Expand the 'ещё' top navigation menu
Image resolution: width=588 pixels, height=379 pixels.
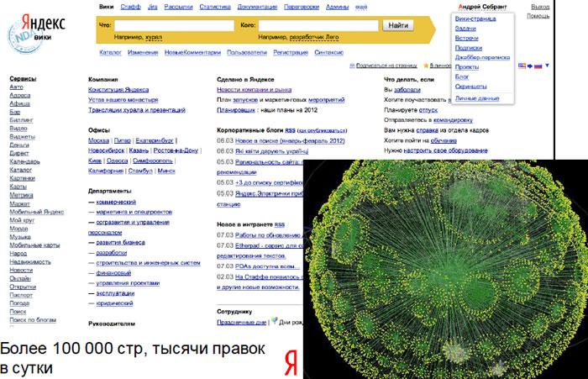coord(361,7)
